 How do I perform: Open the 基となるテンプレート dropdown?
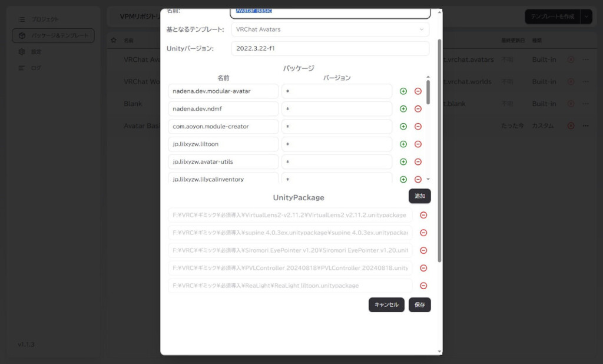[330, 29]
